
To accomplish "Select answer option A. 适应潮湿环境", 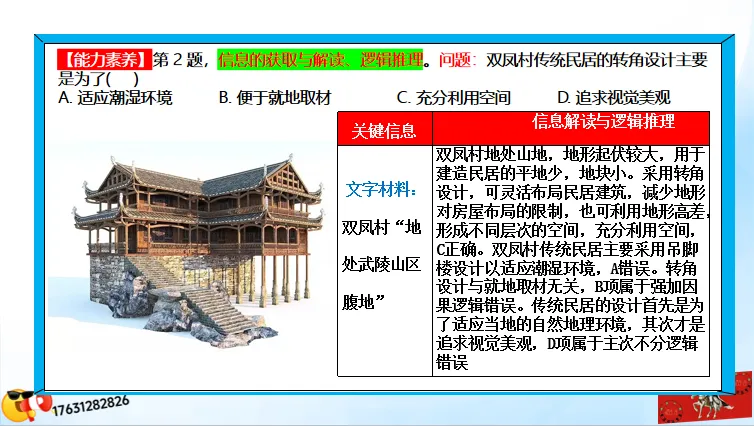I will point(115,98).
